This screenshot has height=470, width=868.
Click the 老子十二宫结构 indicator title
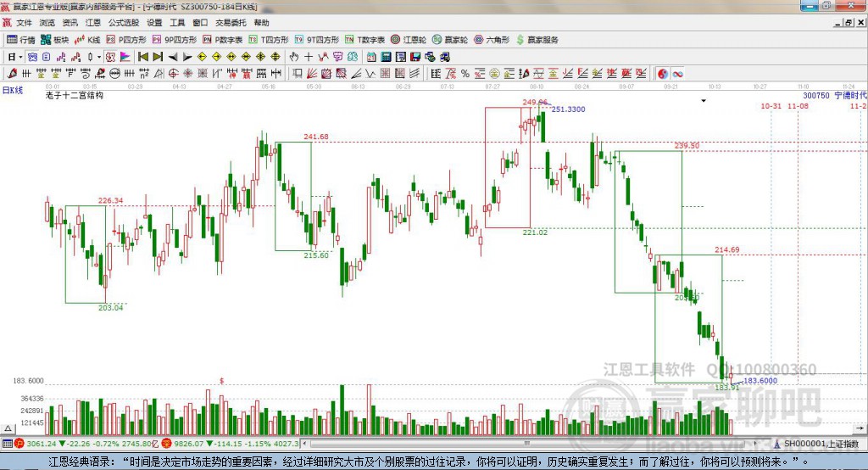pos(75,95)
